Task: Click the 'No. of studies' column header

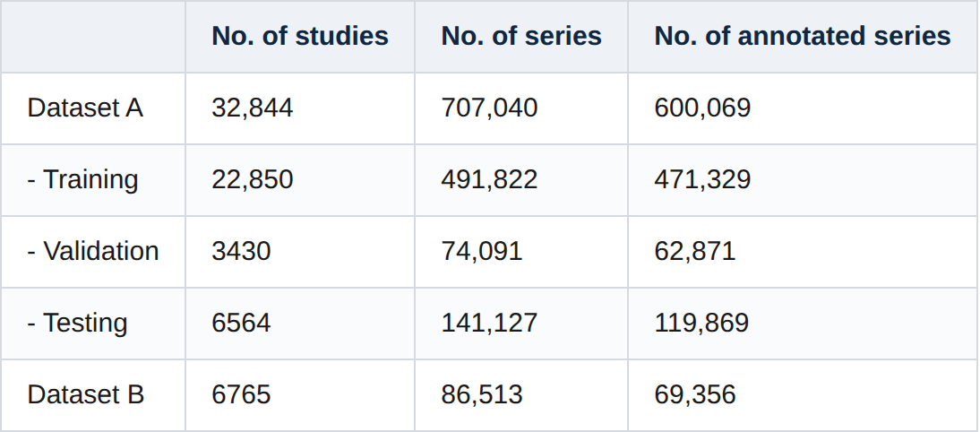Action: pos(300,36)
